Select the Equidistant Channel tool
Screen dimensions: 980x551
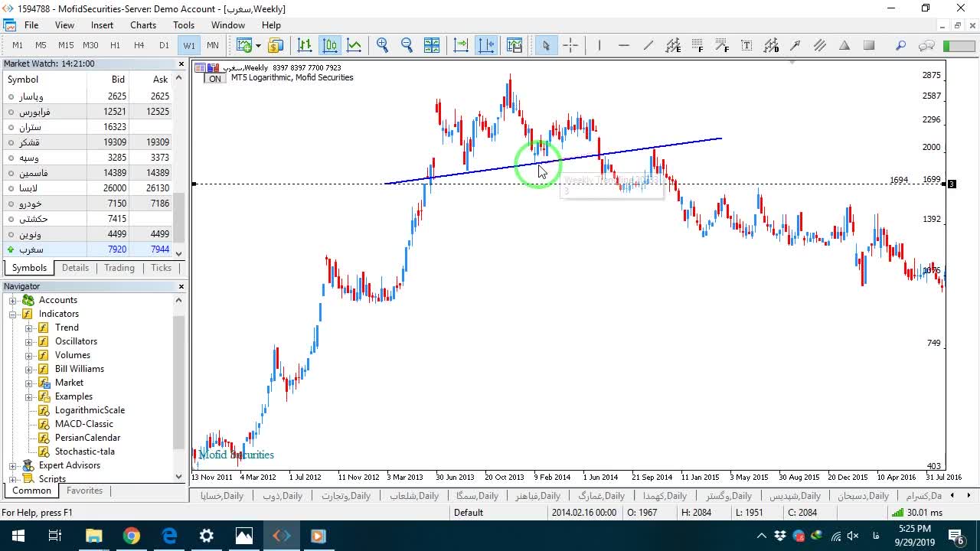[x=673, y=45]
